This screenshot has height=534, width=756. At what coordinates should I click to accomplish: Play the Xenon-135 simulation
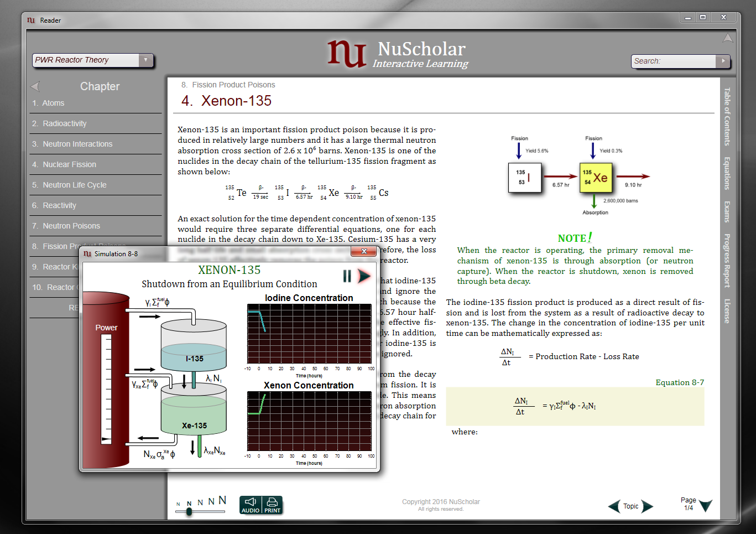(x=364, y=276)
